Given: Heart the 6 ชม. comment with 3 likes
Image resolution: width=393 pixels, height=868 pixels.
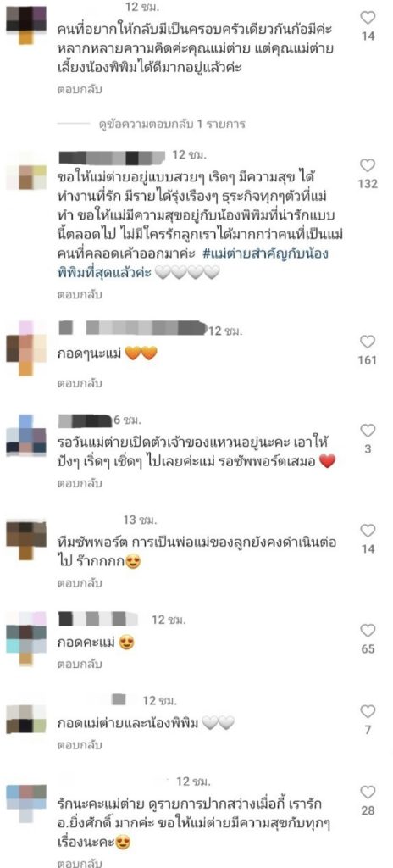Looking at the screenshot, I should coord(368,431).
